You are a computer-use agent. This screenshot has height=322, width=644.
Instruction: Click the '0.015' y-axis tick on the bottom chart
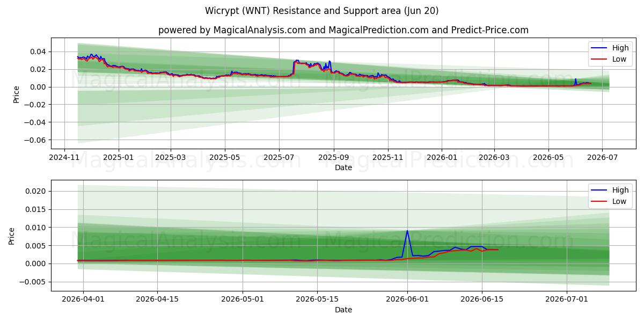click(37, 209)
